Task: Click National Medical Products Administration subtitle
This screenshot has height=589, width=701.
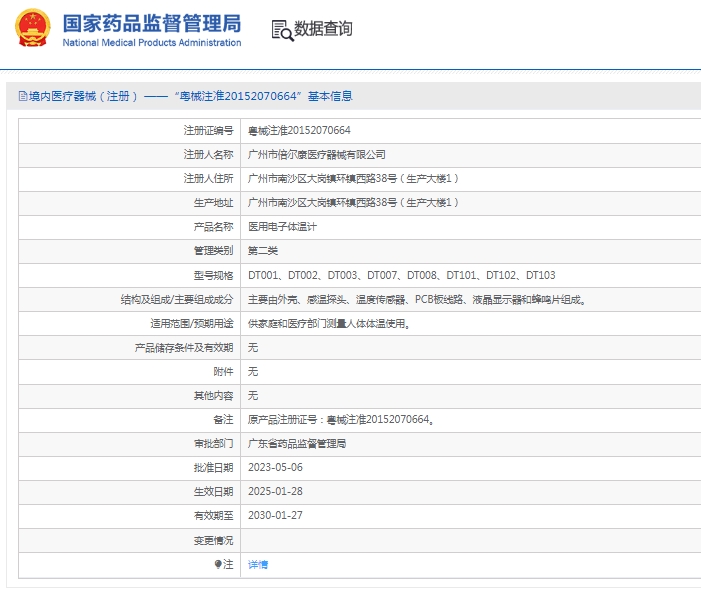Action: point(152,42)
